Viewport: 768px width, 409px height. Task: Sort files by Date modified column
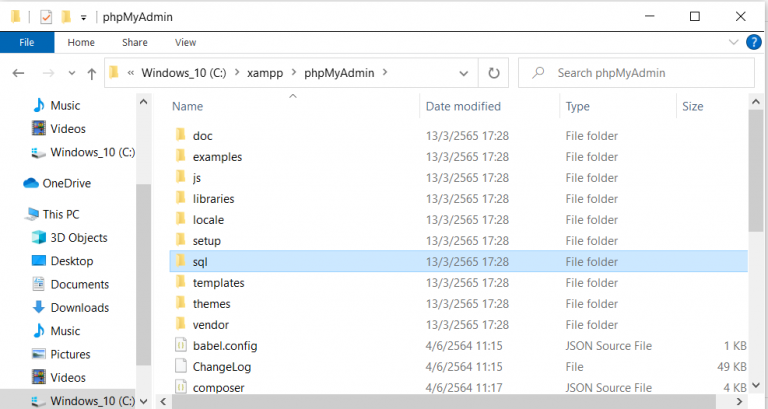pyautogui.click(x=463, y=106)
